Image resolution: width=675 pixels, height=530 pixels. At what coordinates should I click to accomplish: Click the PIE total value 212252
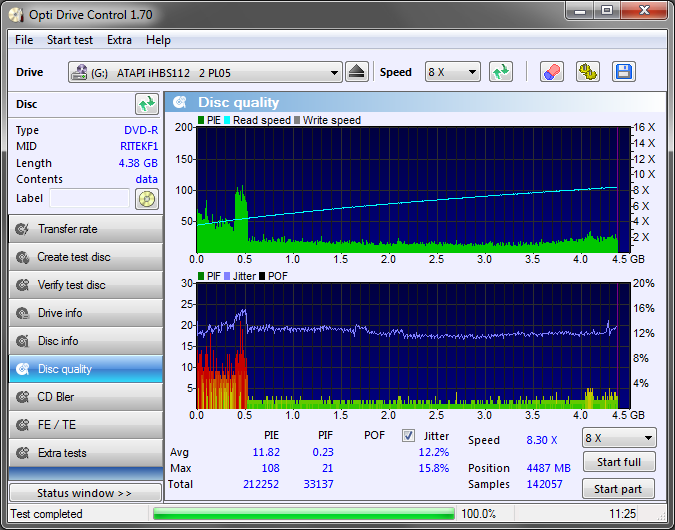[261, 484]
